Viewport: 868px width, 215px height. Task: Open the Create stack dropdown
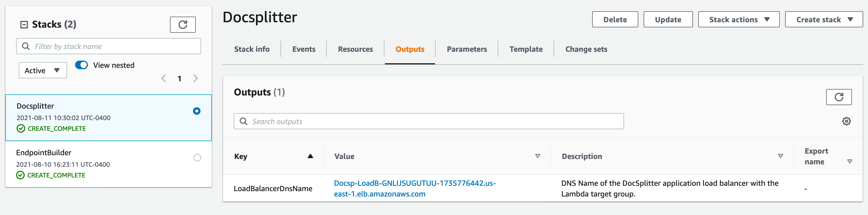pos(824,20)
